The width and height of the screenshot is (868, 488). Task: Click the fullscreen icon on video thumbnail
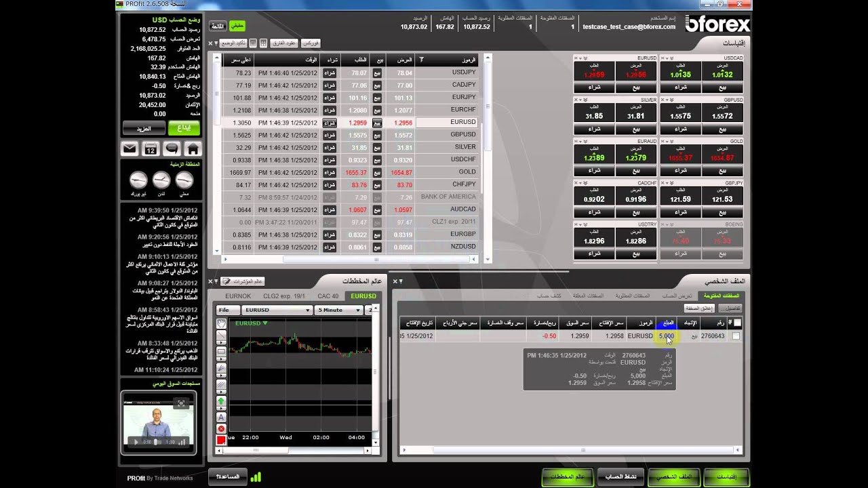coord(181,403)
